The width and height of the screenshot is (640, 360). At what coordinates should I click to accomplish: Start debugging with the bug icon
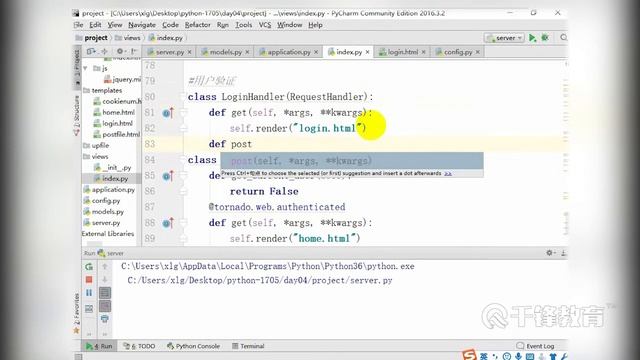[545, 38]
